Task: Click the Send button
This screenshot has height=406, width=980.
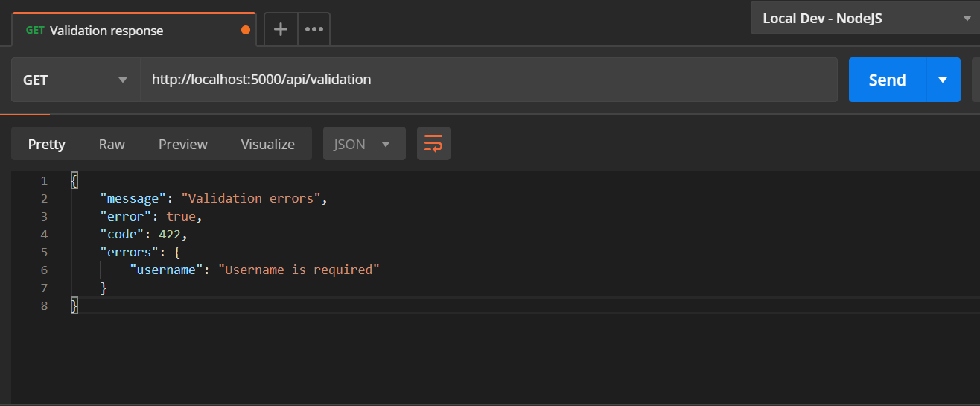Action: (888, 80)
